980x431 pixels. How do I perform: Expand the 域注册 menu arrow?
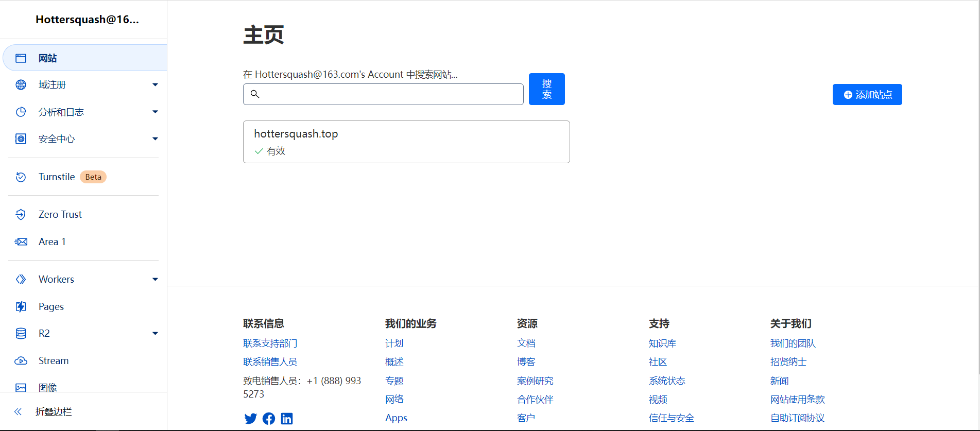[x=155, y=85]
